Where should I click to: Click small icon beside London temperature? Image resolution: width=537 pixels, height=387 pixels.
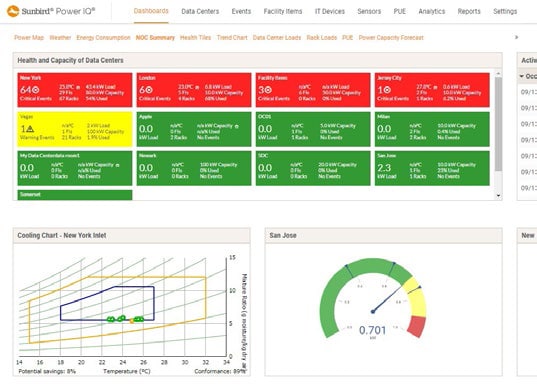197,87
